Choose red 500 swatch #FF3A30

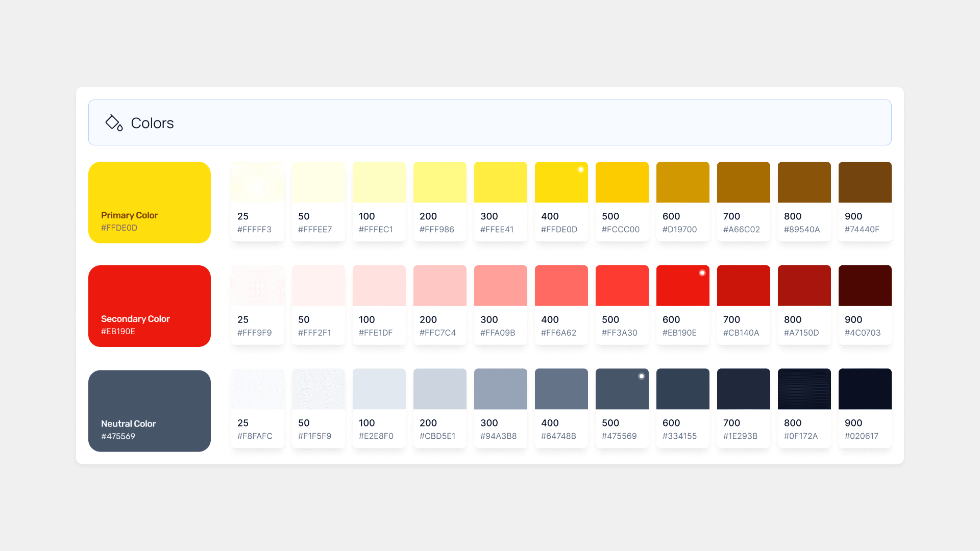coord(622,286)
